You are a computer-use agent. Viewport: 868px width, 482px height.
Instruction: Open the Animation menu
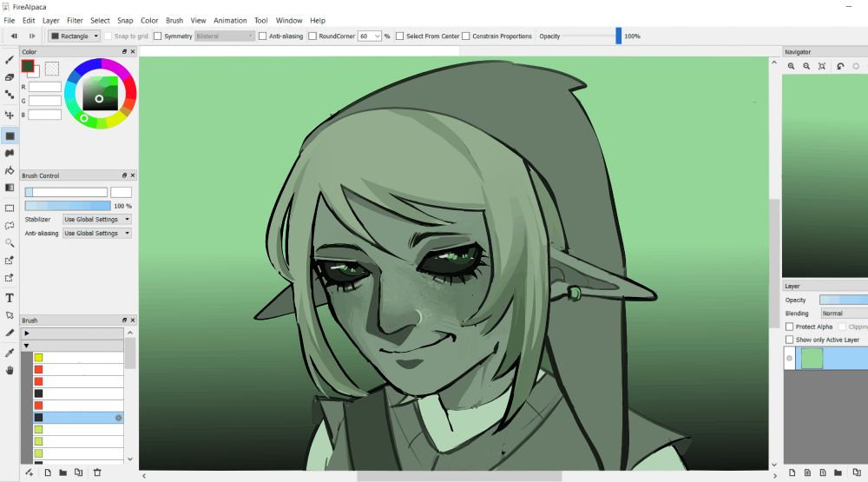[230, 21]
